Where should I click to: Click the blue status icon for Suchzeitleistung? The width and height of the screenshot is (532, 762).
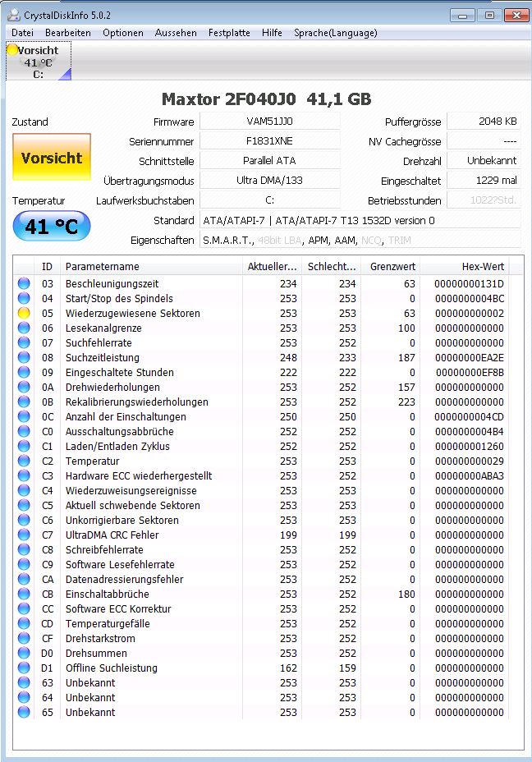(x=24, y=358)
